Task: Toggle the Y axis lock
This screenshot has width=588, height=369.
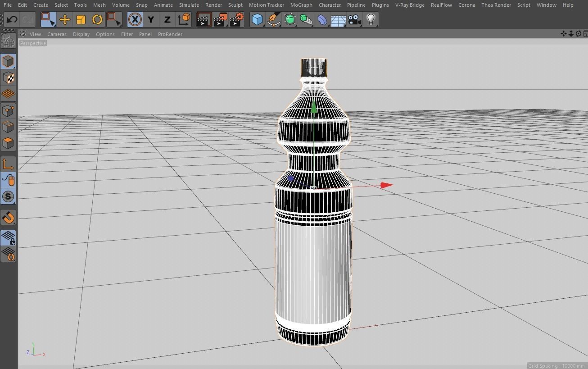Action: (x=151, y=19)
